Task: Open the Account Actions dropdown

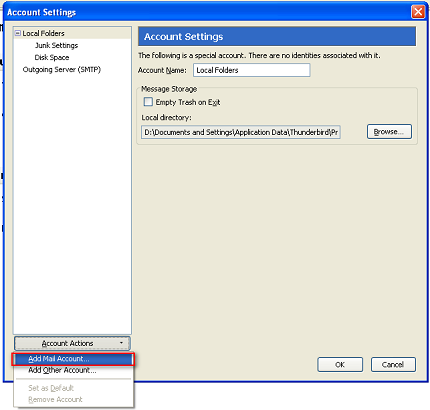Action: 72,343
